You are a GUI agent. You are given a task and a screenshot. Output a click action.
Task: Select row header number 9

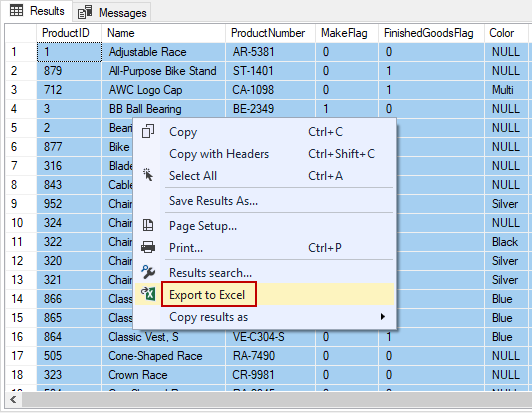(21, 204)
